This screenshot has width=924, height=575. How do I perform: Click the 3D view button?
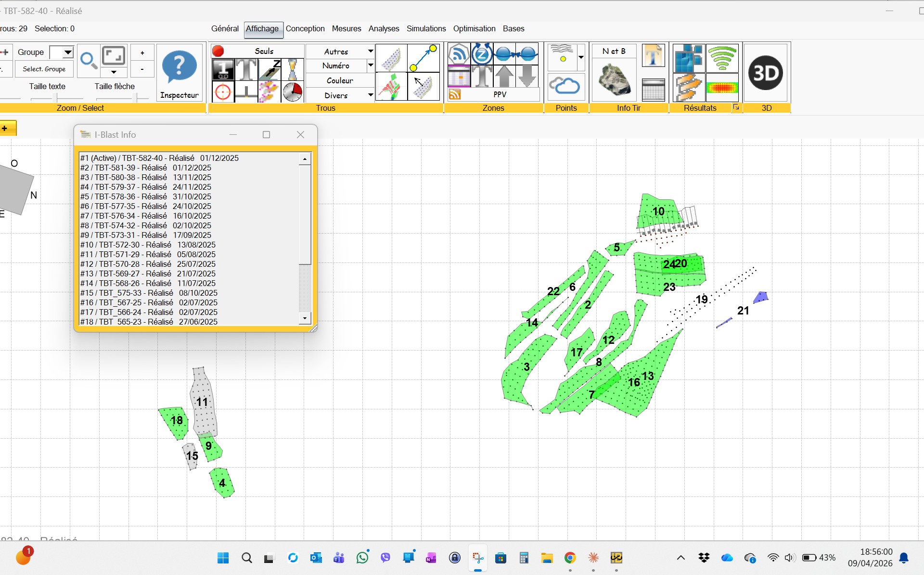pyautogui.click(x=765, y=73)
